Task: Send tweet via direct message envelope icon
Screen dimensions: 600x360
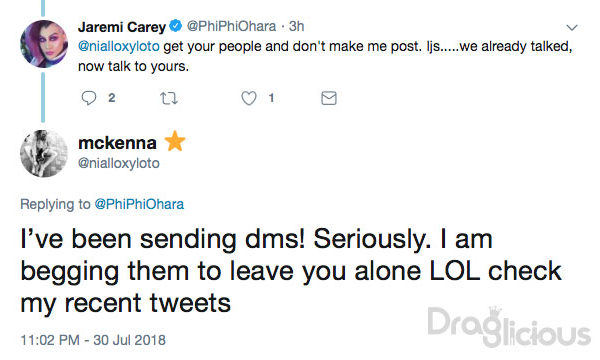Action: [329, 98]
